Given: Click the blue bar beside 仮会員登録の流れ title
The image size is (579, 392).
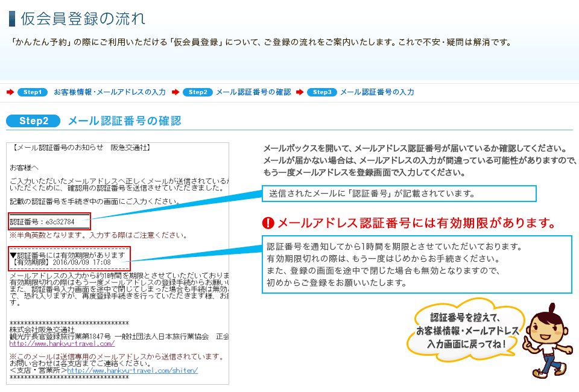Looking at the screenshot, I should (12, 19).
